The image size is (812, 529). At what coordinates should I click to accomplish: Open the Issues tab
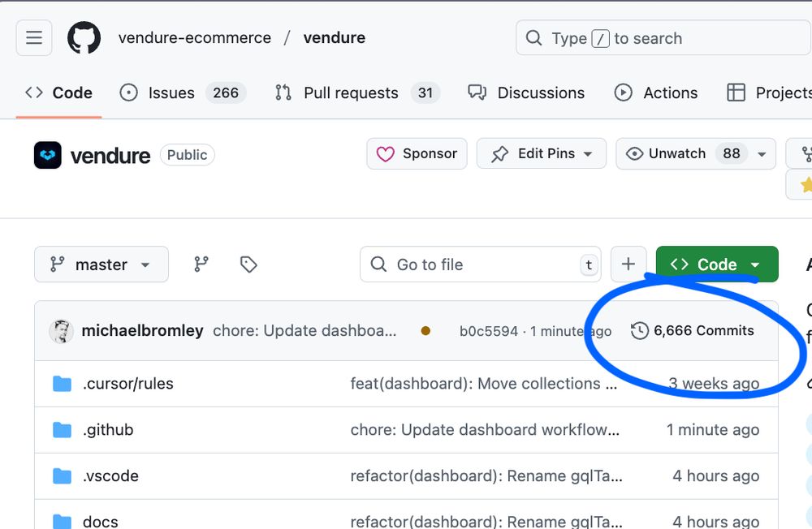pos(183,93)
